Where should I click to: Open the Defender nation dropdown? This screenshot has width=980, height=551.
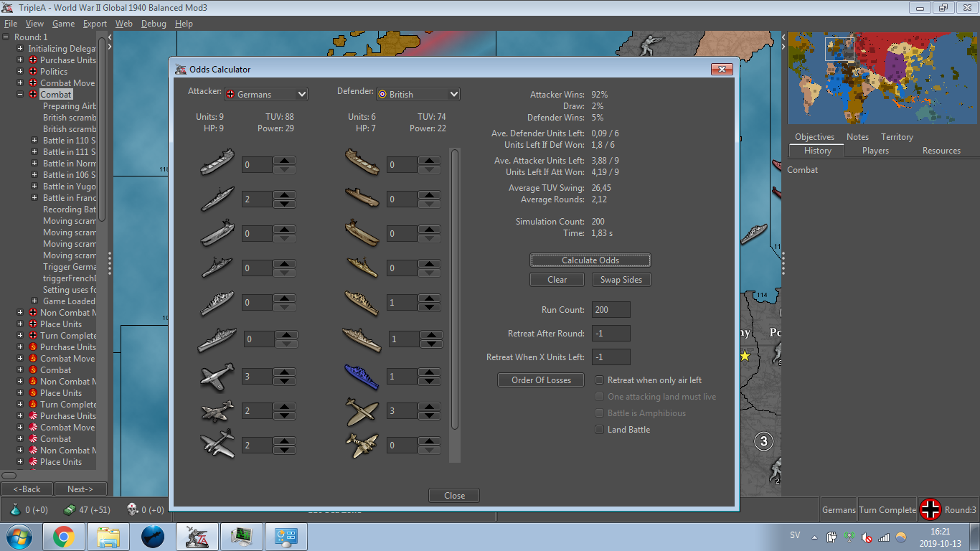tap(418, 94)
